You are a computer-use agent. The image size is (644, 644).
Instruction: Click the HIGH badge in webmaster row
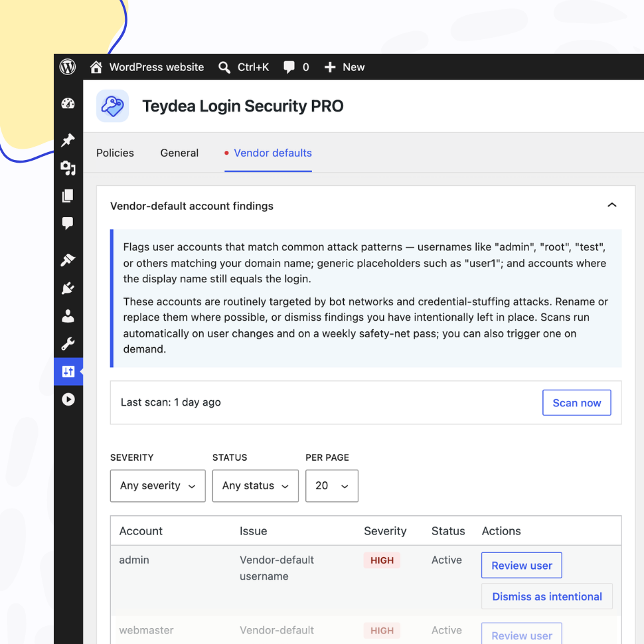coord(382,631)
